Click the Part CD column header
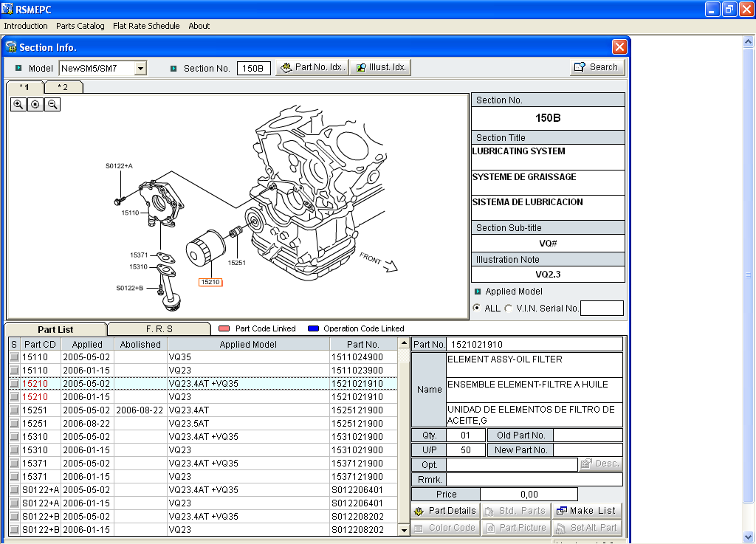Image resolution: width=756 pixels, height=544 pixels. pyautogui.click(x=40, y=345)
